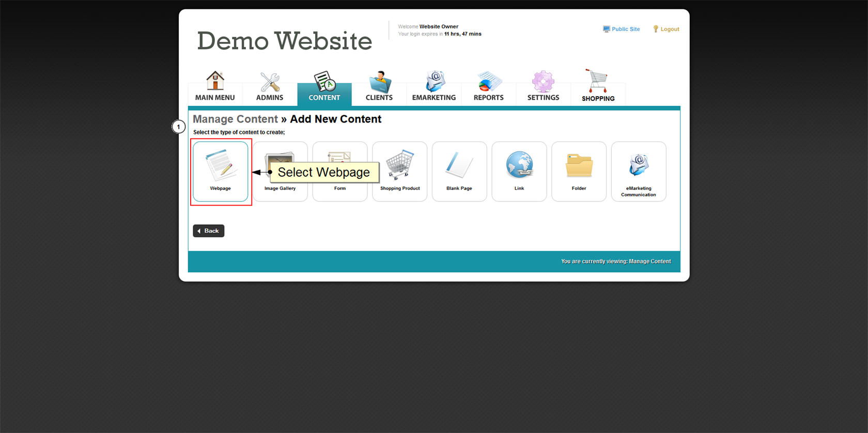Choose the Link globe icon
Screen dimensions: 868x433
point(519,168)
